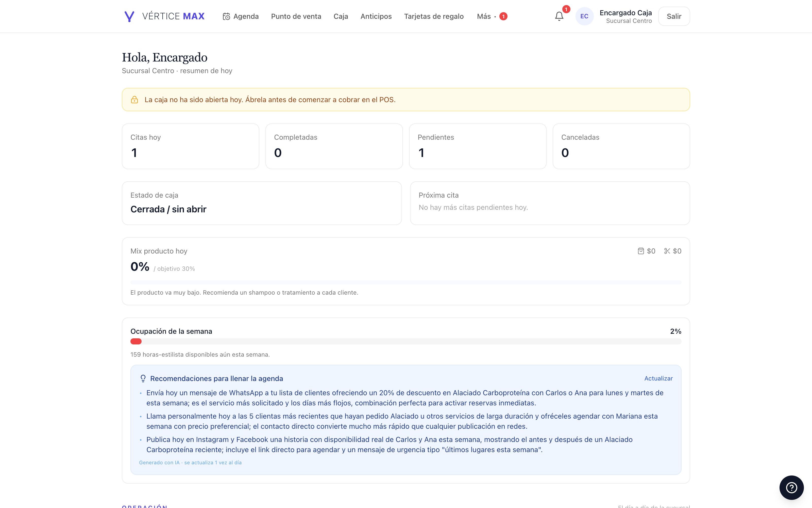Click the caja not opened warning banner
This screenshot has width=812, height=508.
pyautogui.click(x=406, y=100)
